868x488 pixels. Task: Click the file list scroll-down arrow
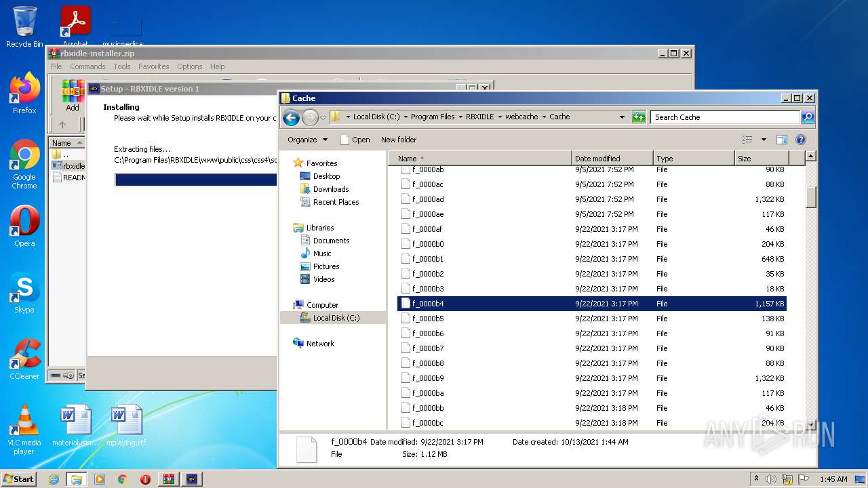[x=810, y=424]
